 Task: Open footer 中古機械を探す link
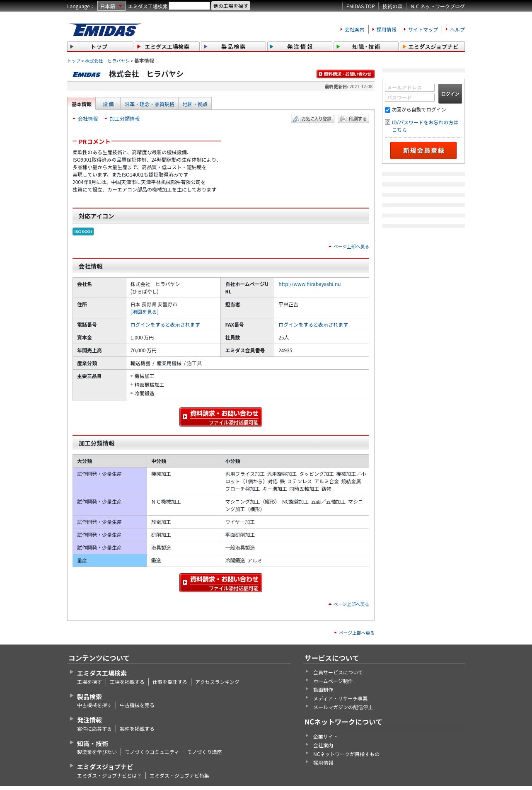[x=94, y=705]
